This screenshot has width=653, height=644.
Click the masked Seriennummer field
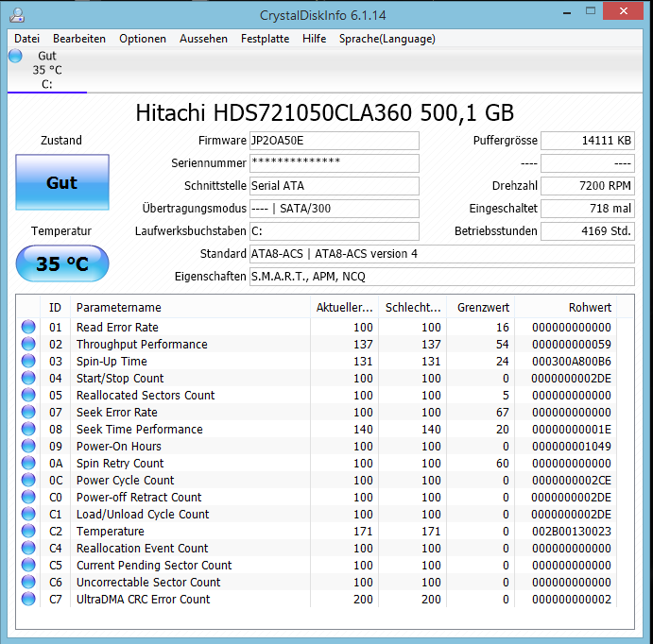coord(335,163)
